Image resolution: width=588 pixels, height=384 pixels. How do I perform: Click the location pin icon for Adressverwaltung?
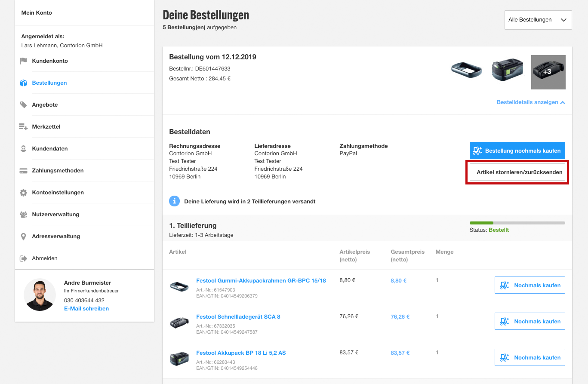click(23, 237)
